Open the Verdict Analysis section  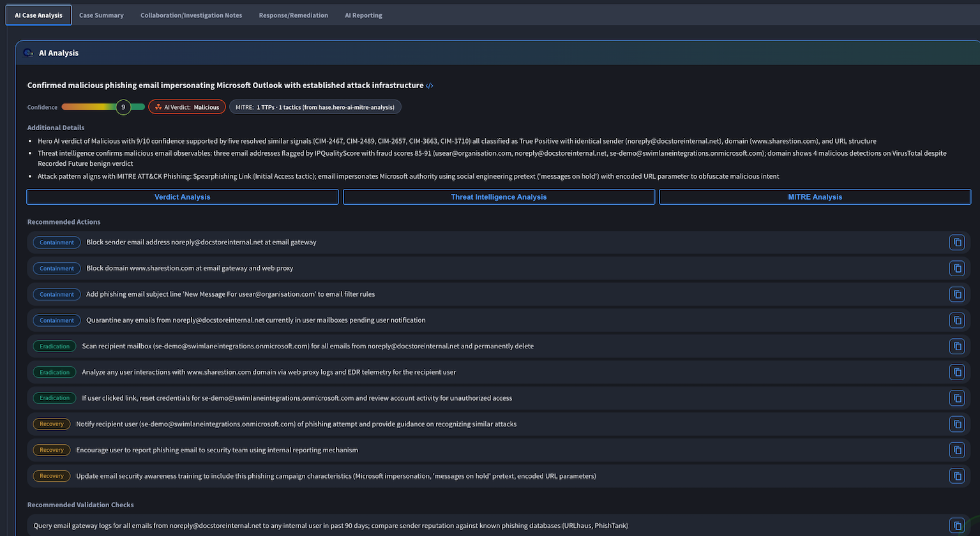182,197
